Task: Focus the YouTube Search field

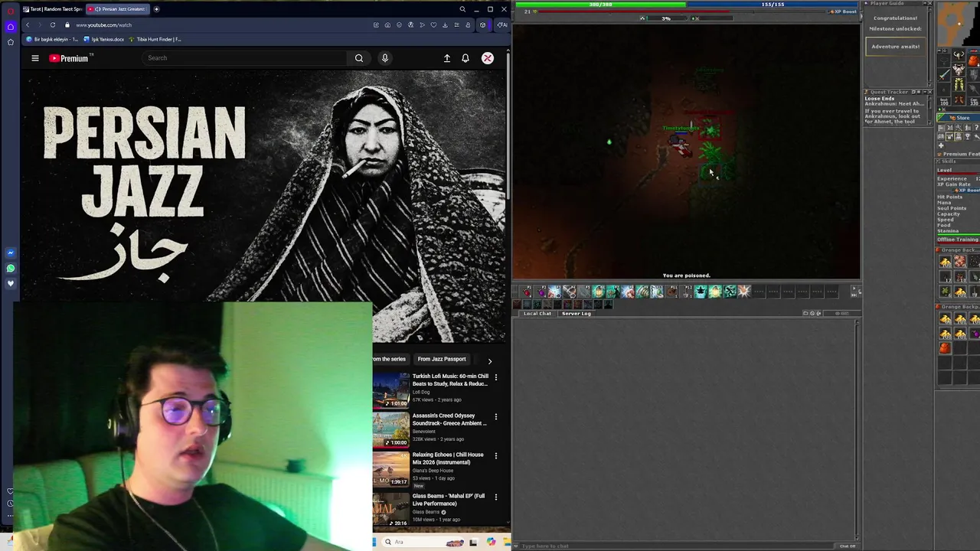Action: (245, 58)
